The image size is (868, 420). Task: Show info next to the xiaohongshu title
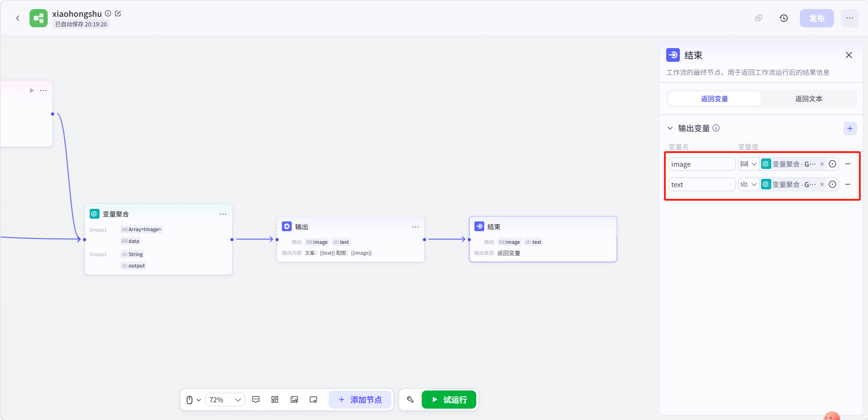point(108,14)
